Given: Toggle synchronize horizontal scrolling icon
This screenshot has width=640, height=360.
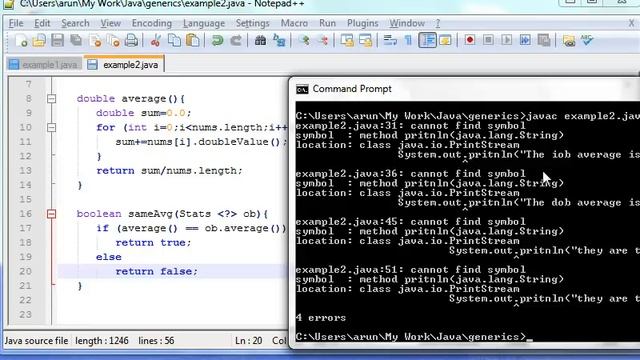Looking at the screenshot, I should [365, 40].
